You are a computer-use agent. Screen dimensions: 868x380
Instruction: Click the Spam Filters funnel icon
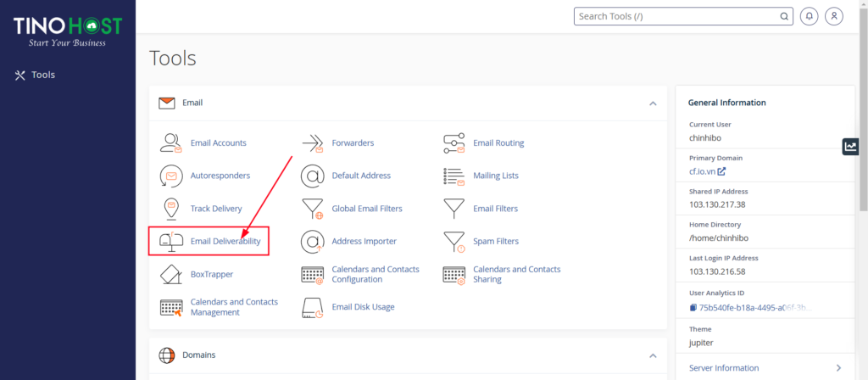pyautogui.click(x=454, y=242)
